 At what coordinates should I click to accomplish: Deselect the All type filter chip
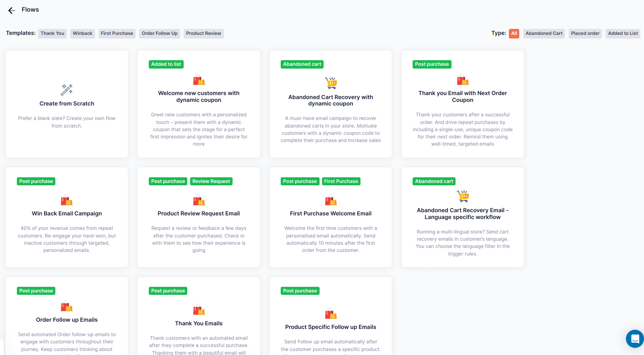click(x=514, y=33)
